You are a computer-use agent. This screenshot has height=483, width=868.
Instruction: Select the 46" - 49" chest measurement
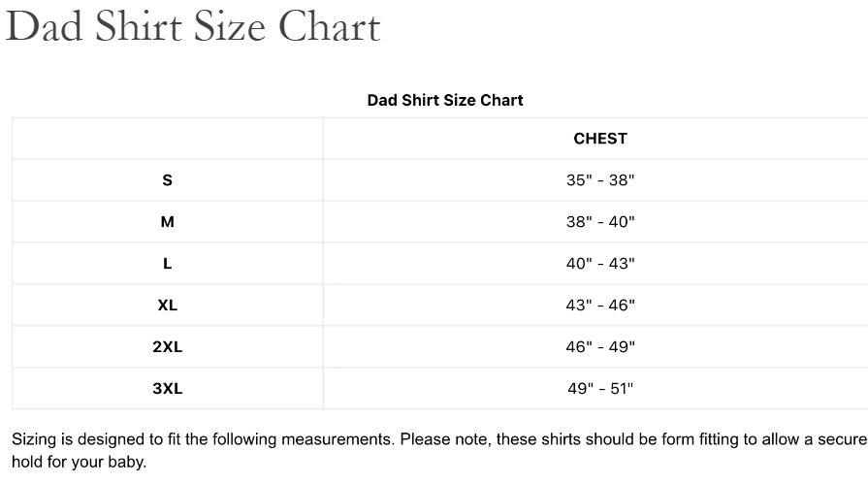[600, 347]
